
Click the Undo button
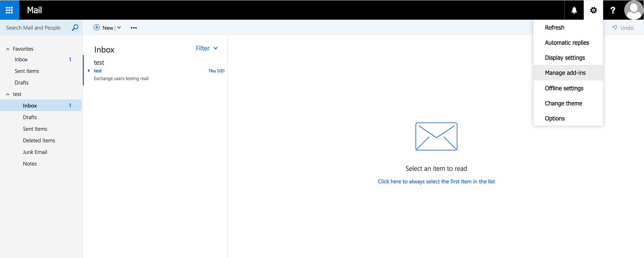point(623,28)
